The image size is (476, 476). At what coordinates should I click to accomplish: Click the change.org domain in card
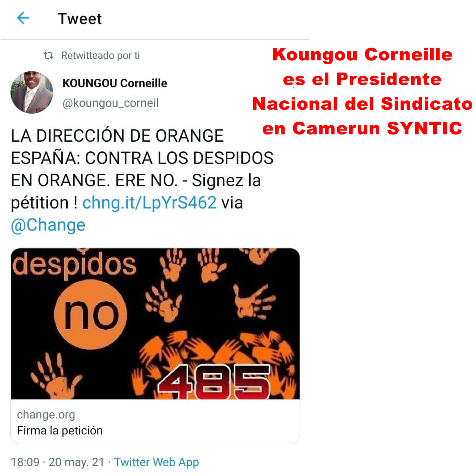click(x=46, y=415)
